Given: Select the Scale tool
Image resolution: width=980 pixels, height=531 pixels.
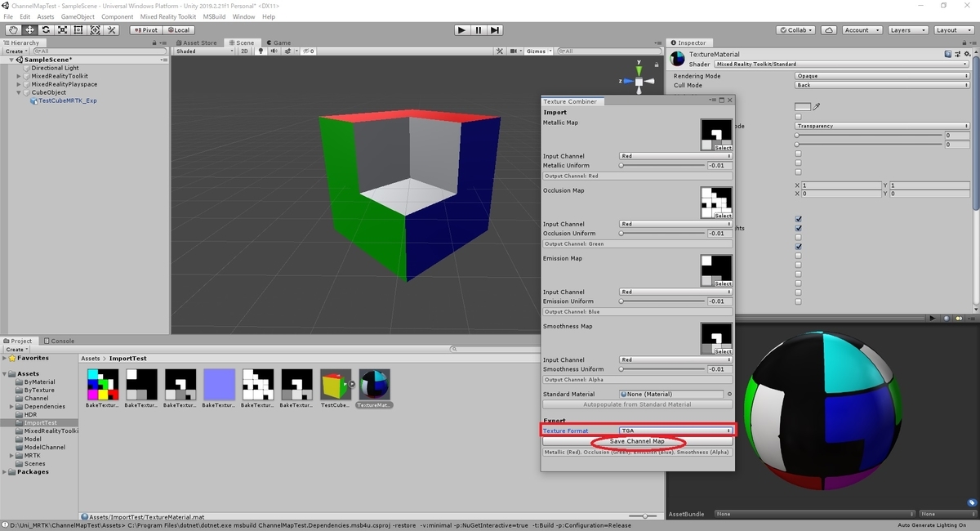Looking at the screenshot, I should point(62,30).
